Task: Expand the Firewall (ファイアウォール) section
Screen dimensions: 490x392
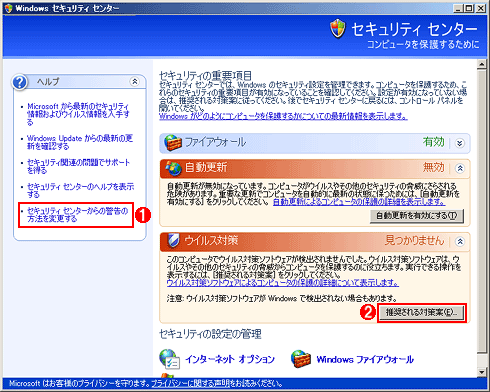Action: pyautogui.click(x=460, y=143)
